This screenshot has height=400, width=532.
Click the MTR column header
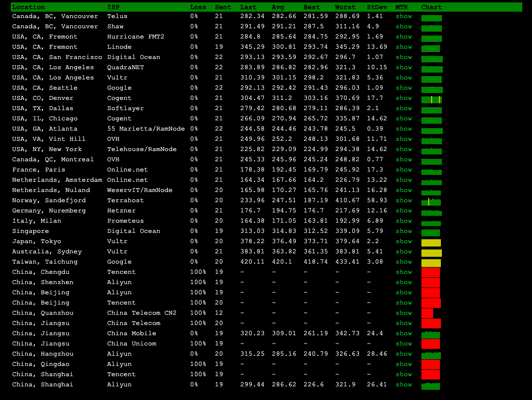[402, 7]
